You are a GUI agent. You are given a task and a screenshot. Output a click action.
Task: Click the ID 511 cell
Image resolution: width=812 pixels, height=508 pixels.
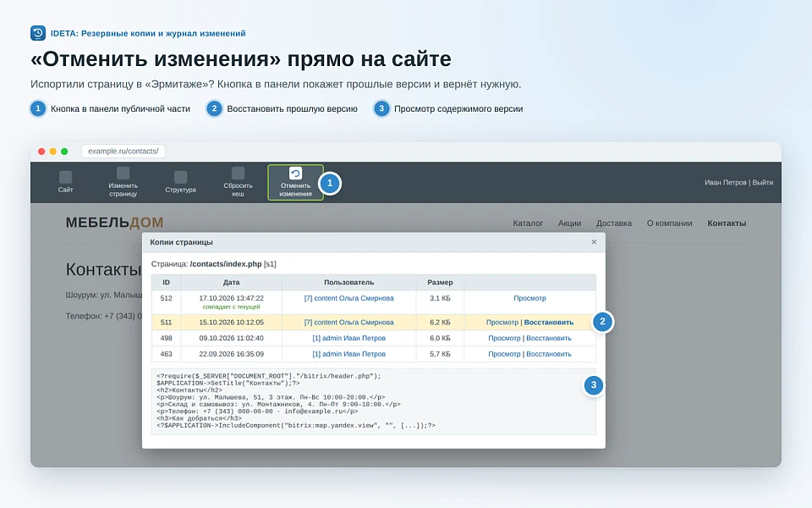pos(167,322)
